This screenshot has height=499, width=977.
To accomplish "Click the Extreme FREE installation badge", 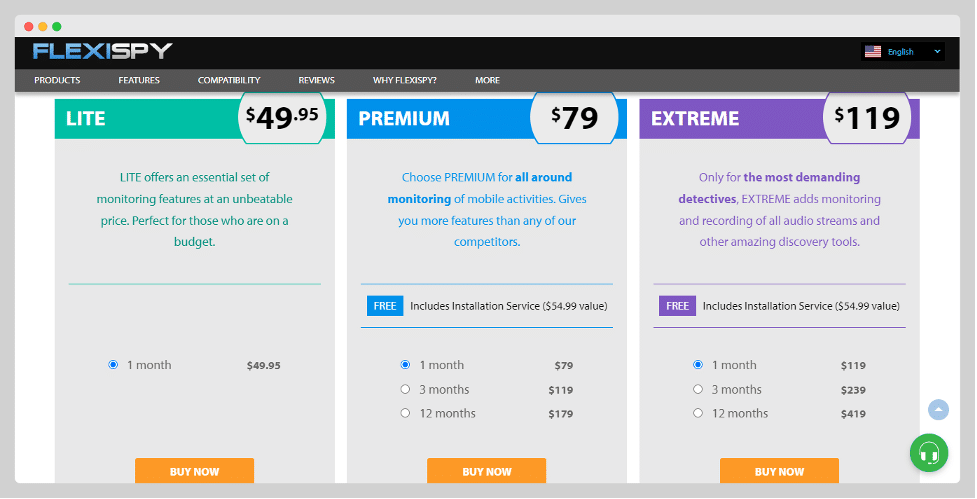I will [677, 306].
